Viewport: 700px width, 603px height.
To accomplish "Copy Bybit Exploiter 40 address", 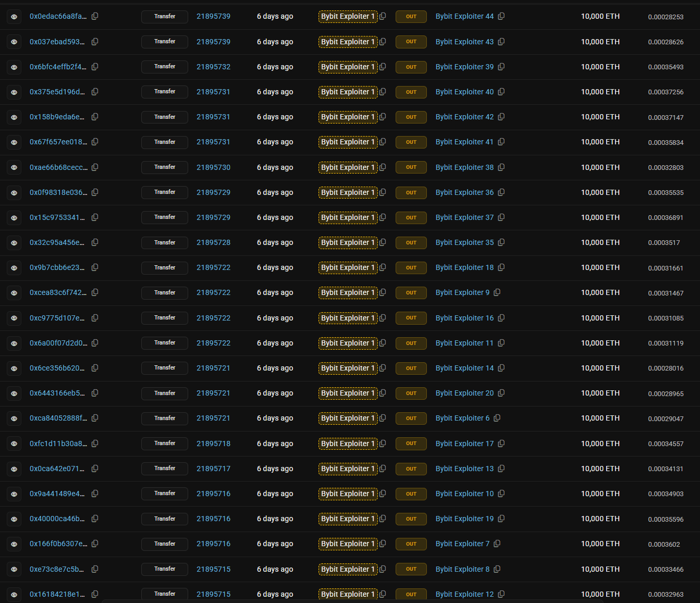I will pyautogui.click(x=501, y=92).
